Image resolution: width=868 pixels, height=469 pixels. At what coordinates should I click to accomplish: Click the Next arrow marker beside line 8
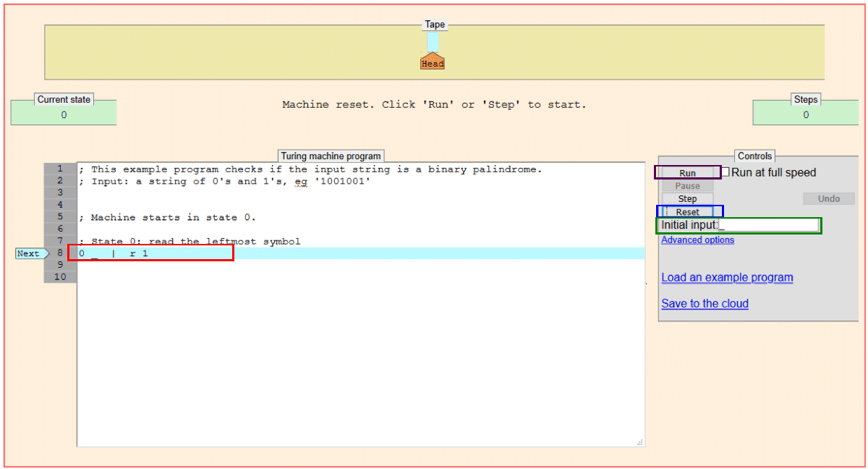pos(30,253)
